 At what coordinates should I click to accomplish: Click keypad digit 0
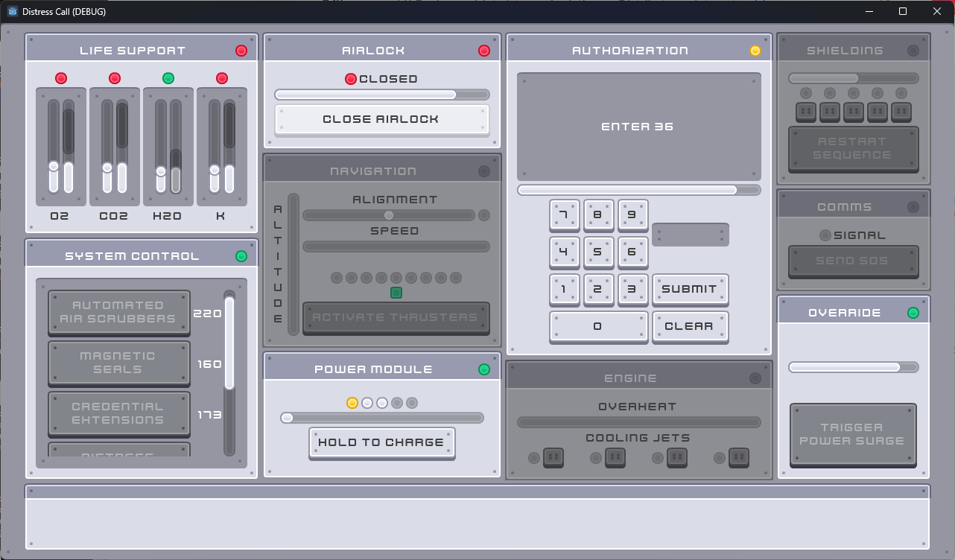pyautogui.click(x=598, y=327)
